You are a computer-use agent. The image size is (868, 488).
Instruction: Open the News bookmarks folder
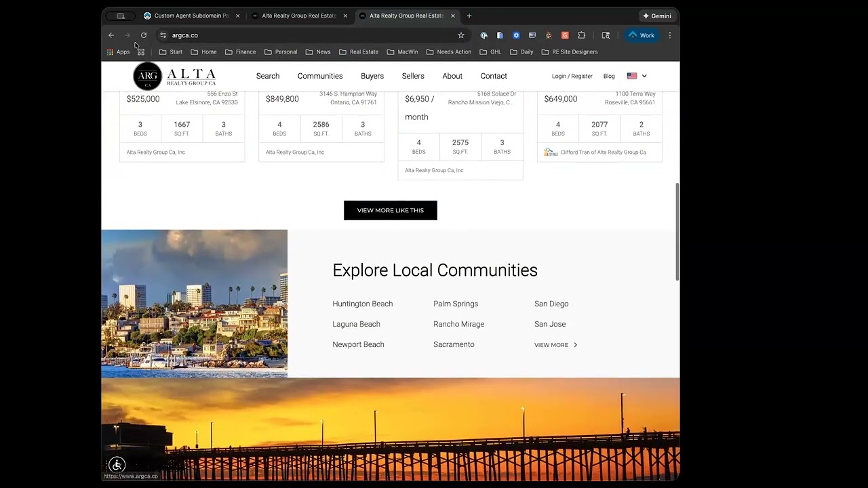(318, 52)
